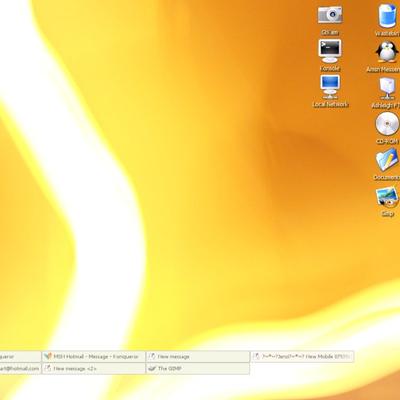The width and height of the screenshot is (400, 400).
Task: Open the penguin Messenger desktop icon
Action: tap(387, 52)
